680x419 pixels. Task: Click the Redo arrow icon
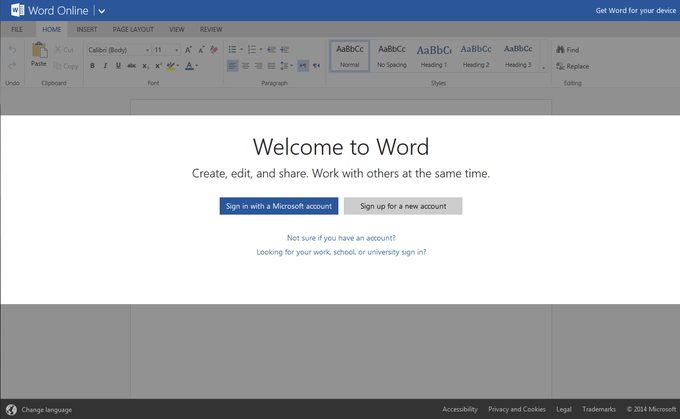pyautogui.click(x=12, y=65)
